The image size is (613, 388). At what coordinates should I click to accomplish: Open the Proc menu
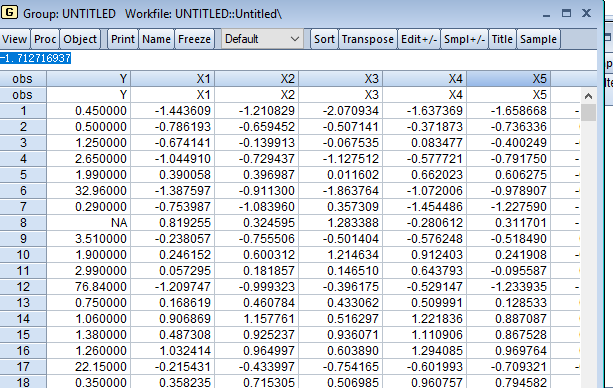point(45,39)
